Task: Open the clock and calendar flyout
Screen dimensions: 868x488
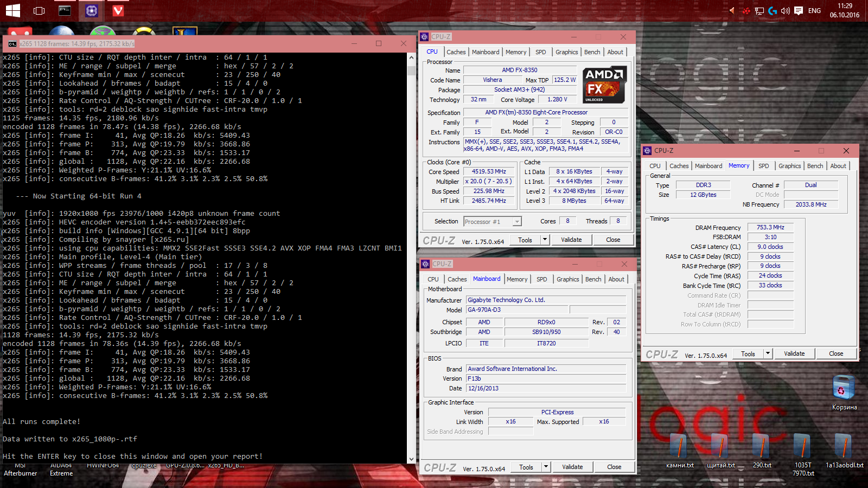Action: [845, 10]
